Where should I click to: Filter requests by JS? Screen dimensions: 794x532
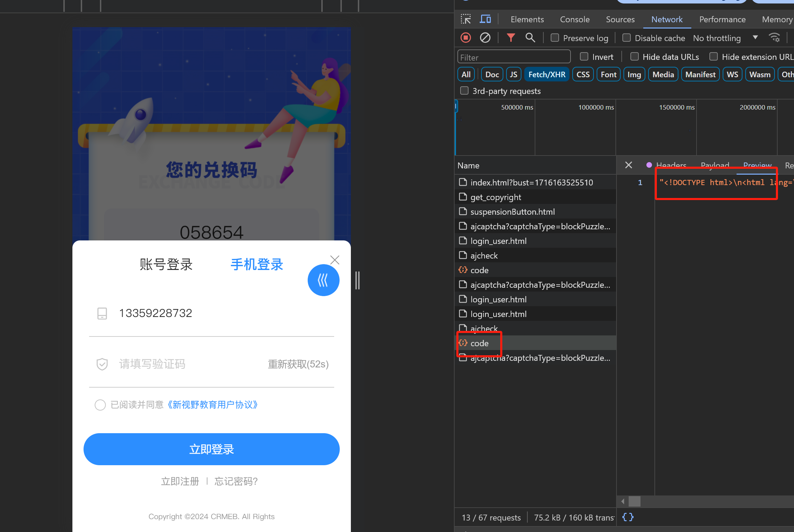coord(513,74)
